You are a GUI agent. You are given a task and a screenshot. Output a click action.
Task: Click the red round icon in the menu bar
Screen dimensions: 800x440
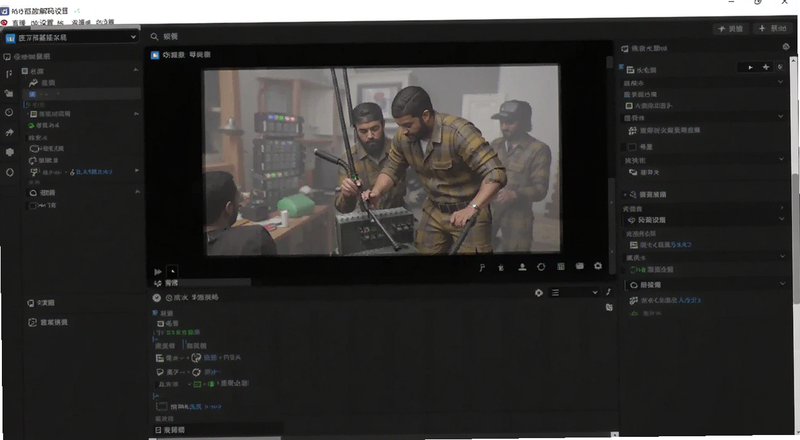[4, 23]
